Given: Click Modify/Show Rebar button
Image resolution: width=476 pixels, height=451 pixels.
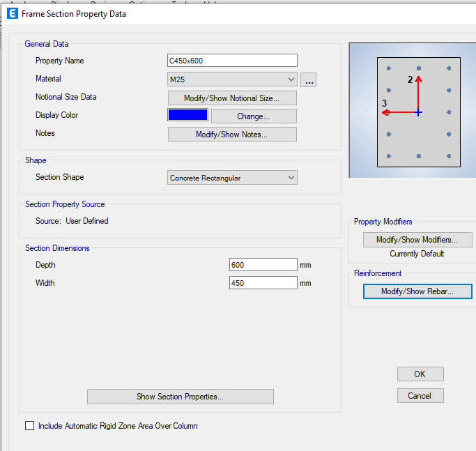Looking at the screenshot, I should point(417,291).
